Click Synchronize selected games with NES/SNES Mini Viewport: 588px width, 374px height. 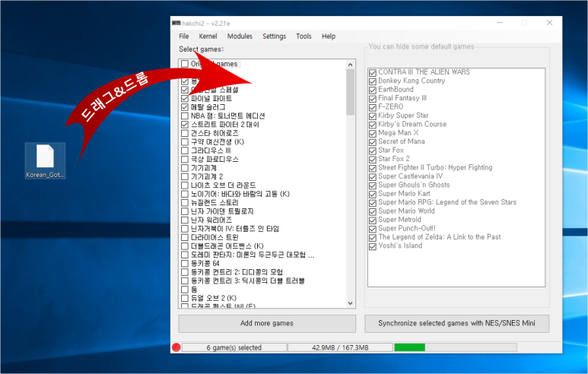pyautogui.click(x=456, y=323)
